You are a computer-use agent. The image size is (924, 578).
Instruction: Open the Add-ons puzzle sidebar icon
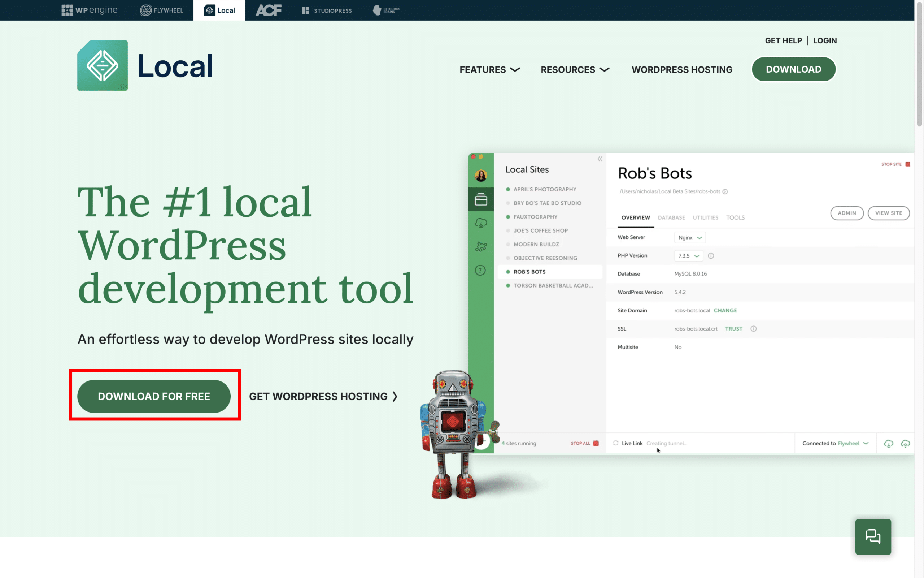pos(481,247)
